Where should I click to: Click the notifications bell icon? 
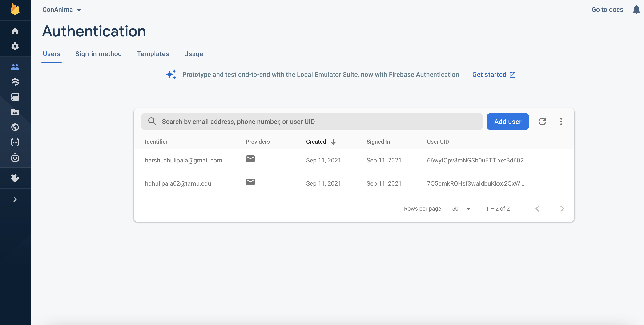coord(636,9)
